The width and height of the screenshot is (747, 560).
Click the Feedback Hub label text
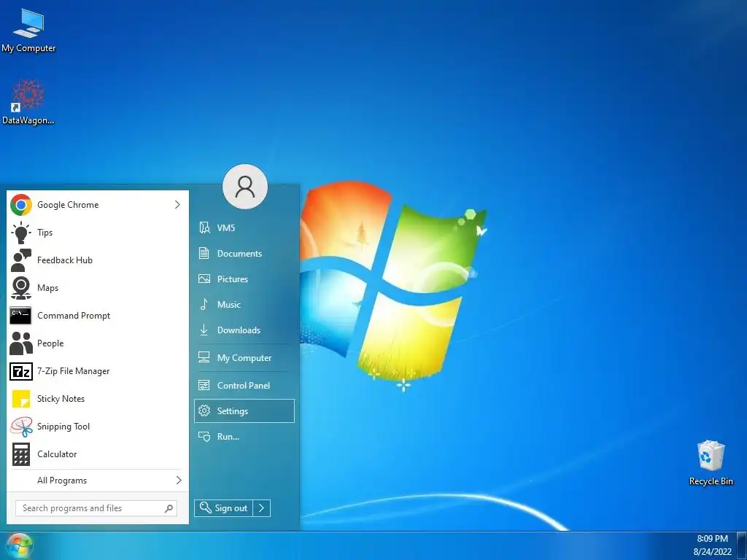(65, 260)
